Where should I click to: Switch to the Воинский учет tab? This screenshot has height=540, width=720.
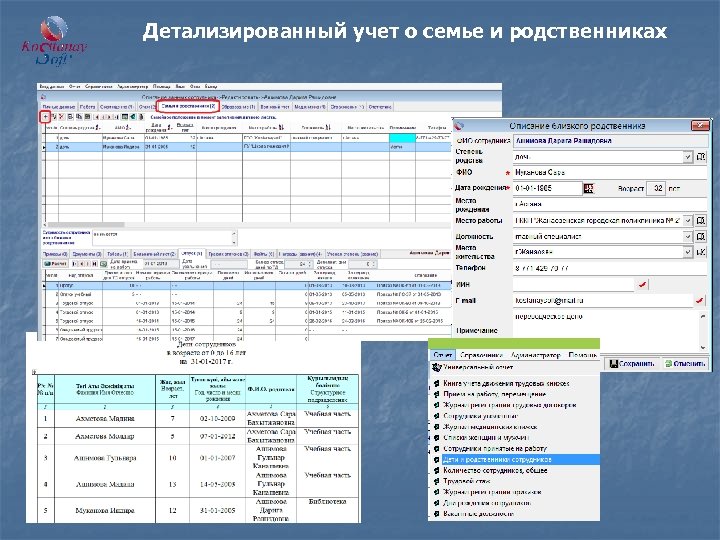pyautogui.click(x=275, y=107)
